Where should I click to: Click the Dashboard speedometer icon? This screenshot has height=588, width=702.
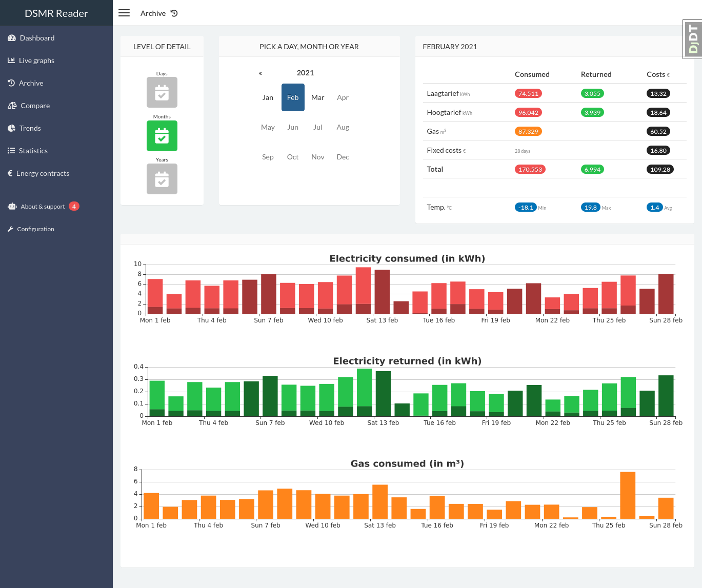(x=12, y=38)
